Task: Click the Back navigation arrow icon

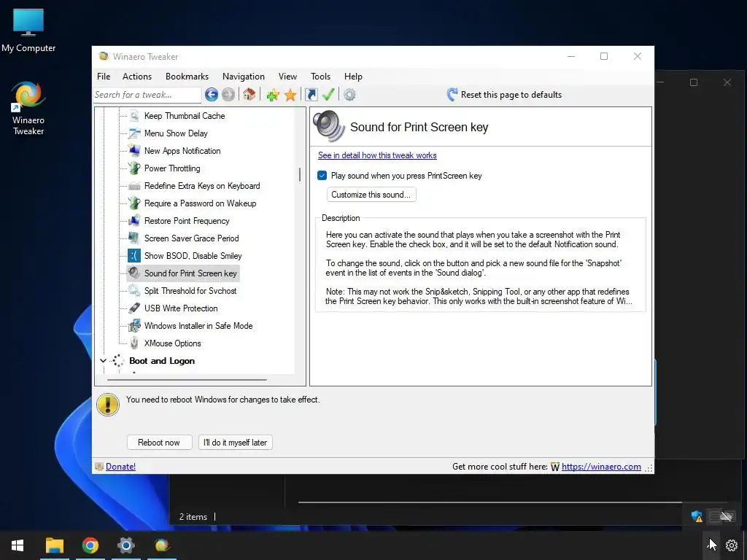Action: tap(212, 95)
